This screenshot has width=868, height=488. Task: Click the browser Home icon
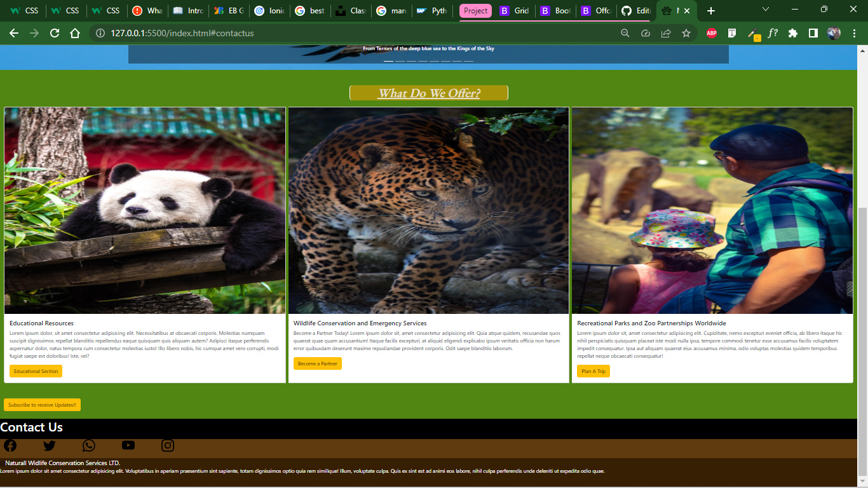tap(75, 33)
